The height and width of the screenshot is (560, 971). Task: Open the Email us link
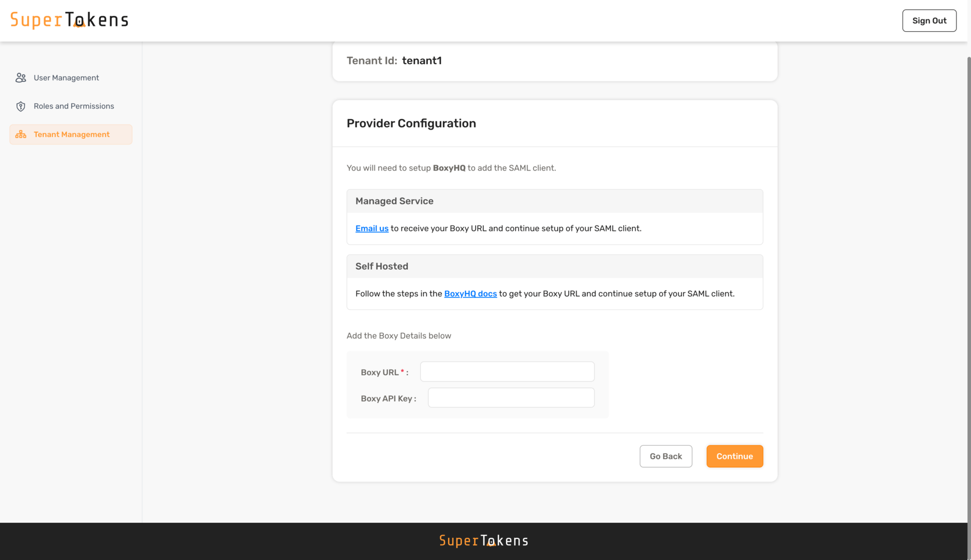coord(372,228)
